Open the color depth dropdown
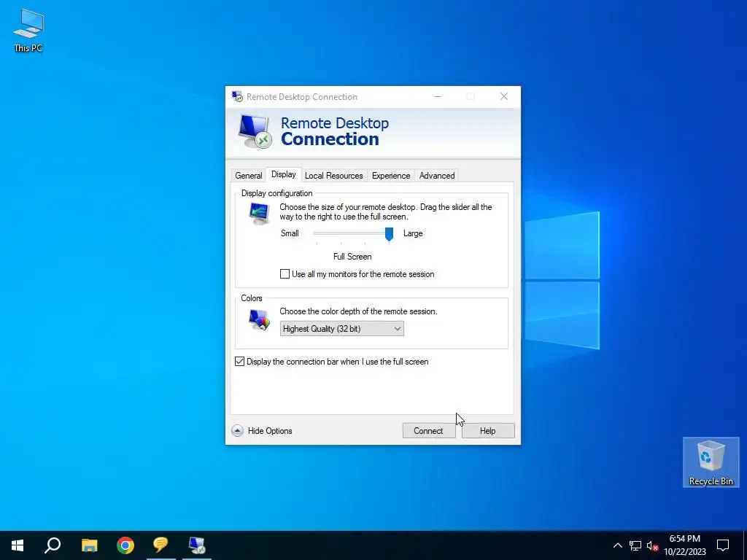 tap(341, 329)
